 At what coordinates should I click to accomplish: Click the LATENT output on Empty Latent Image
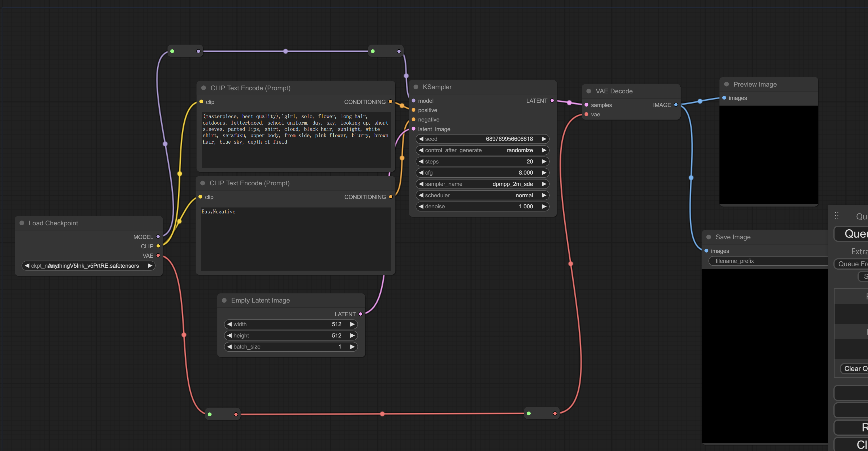[x=361, y=314]
